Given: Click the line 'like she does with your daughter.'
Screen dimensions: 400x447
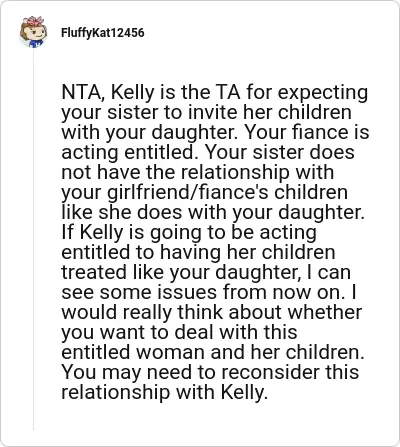Looking at the screenshot, I should [213, 212].
